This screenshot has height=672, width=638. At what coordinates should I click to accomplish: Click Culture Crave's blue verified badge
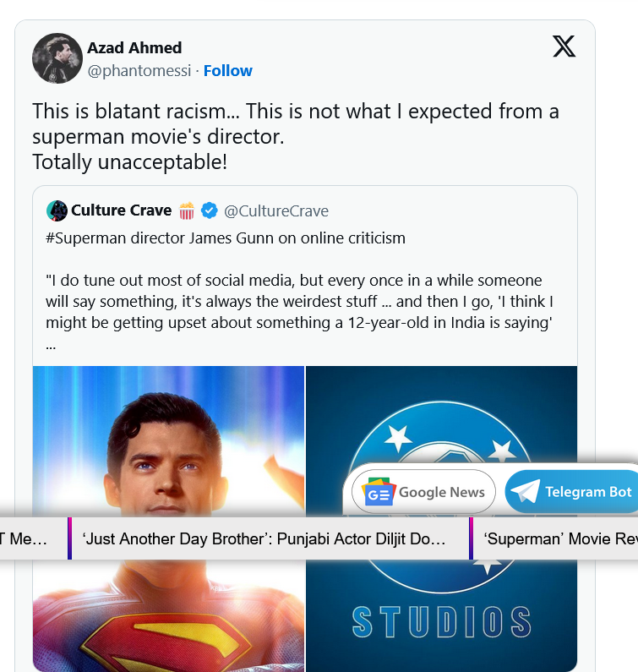[x=210, y=210]
